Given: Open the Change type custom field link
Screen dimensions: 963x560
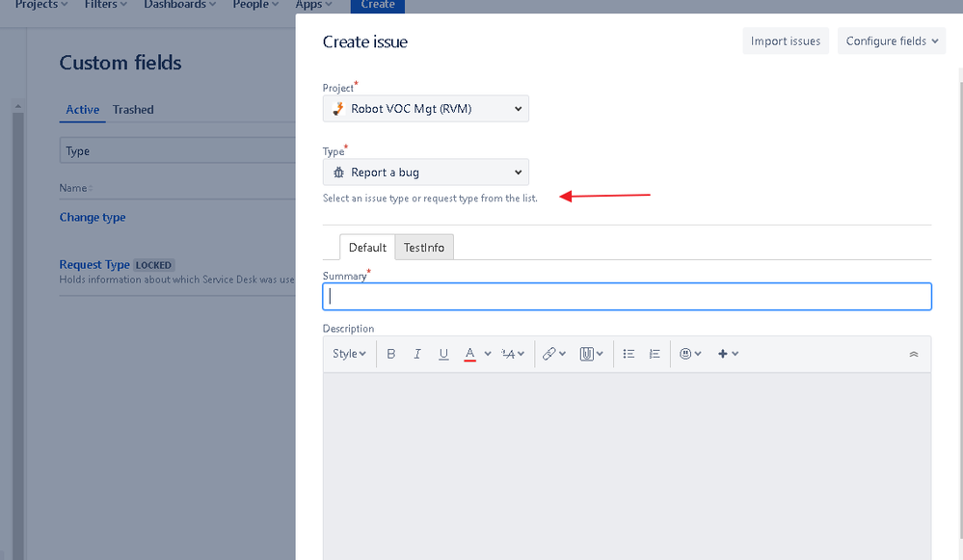Looking at the screenshot, I should click(93, 218).
